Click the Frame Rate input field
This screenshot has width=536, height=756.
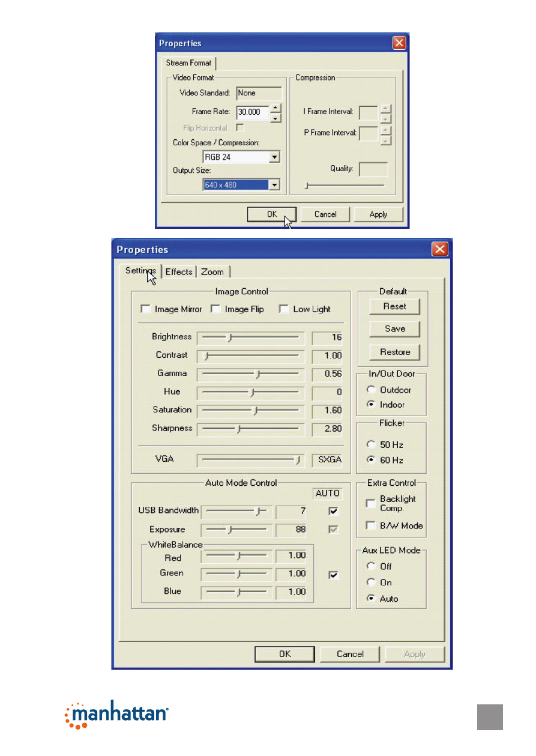(x=252, y=112)
